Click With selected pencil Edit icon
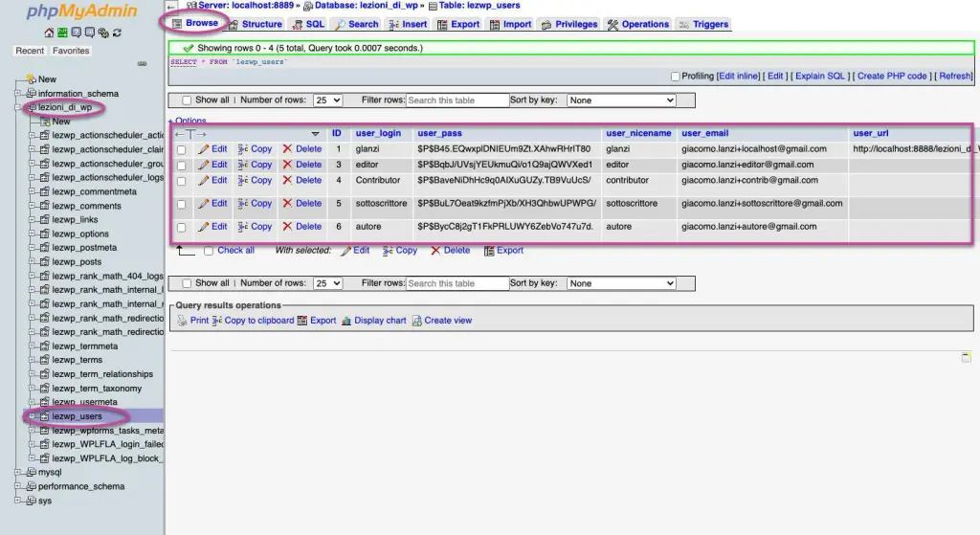This screenshot has height=535, width=980. coord(345,251)
